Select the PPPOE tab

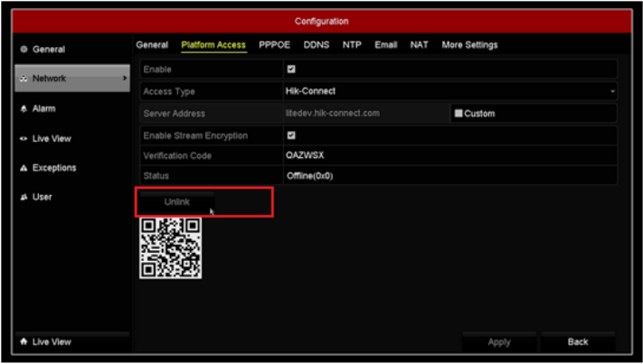click(x=274, y=45)
